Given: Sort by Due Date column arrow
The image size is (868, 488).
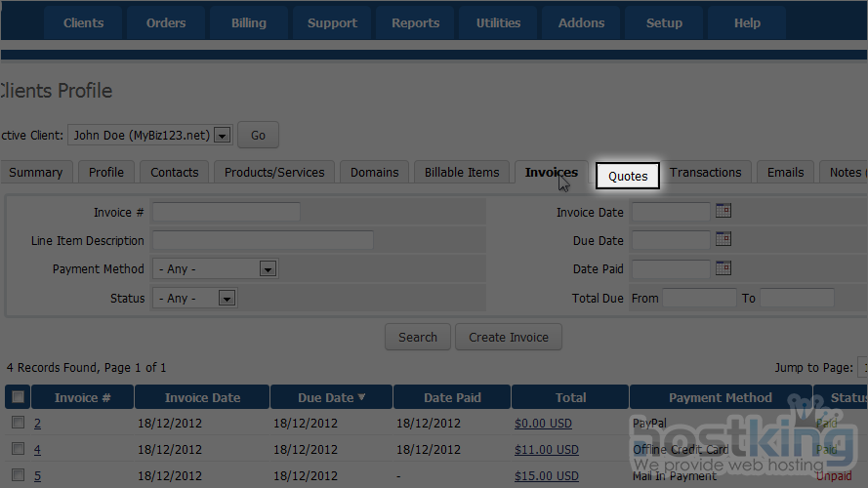Looking at the screenshot, I should (362, 397).
